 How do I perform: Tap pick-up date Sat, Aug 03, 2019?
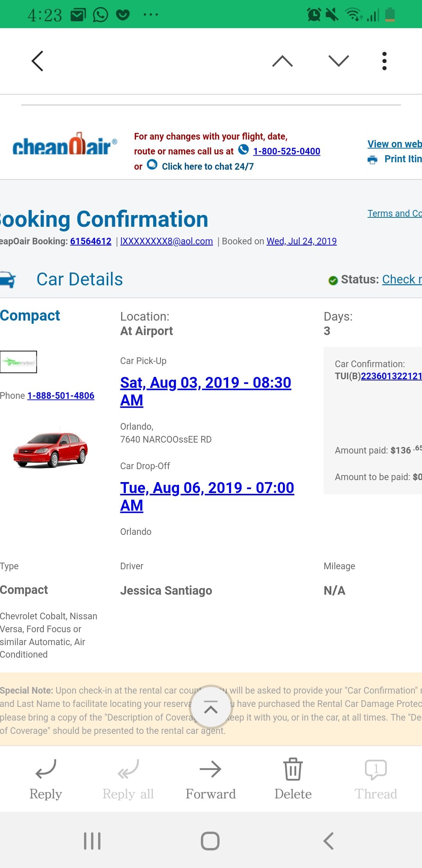pyautogui.click(x=206, y=391)
